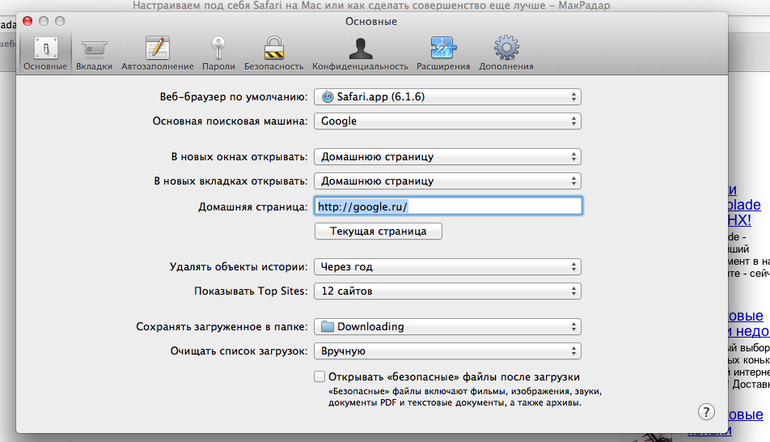This screenshot has height=442, width=770.
Task: Expand the 'Очищать список загрузок' dropdown showing Вручную
Action: click(x=448, y=351)
